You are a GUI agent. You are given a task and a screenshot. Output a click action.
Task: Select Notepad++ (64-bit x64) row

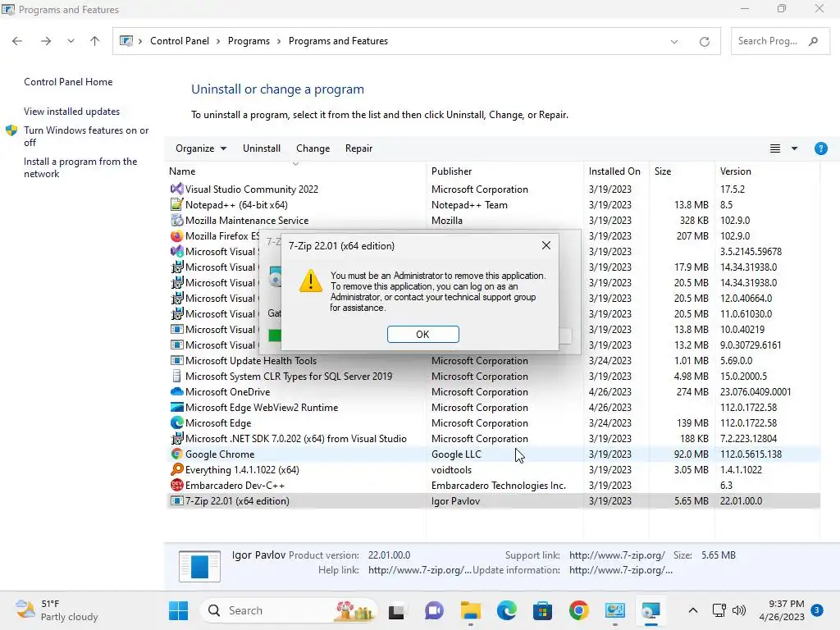(x=493, y=204)
